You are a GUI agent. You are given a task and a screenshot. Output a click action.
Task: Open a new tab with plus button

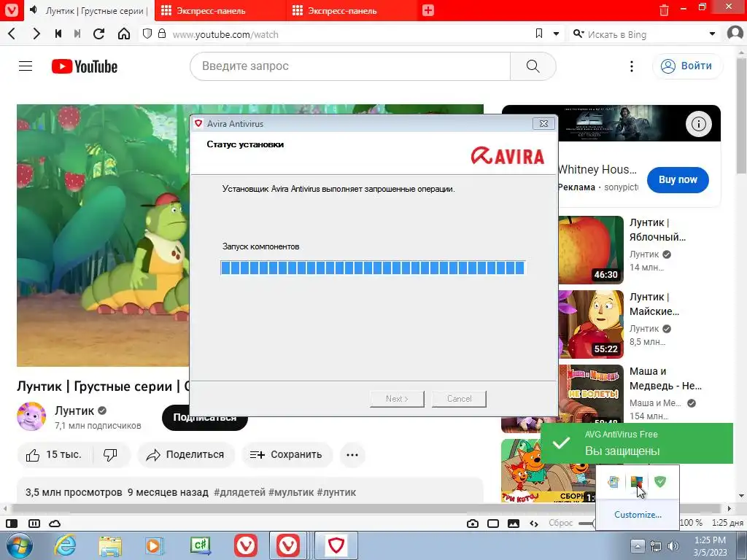point(427,10)
